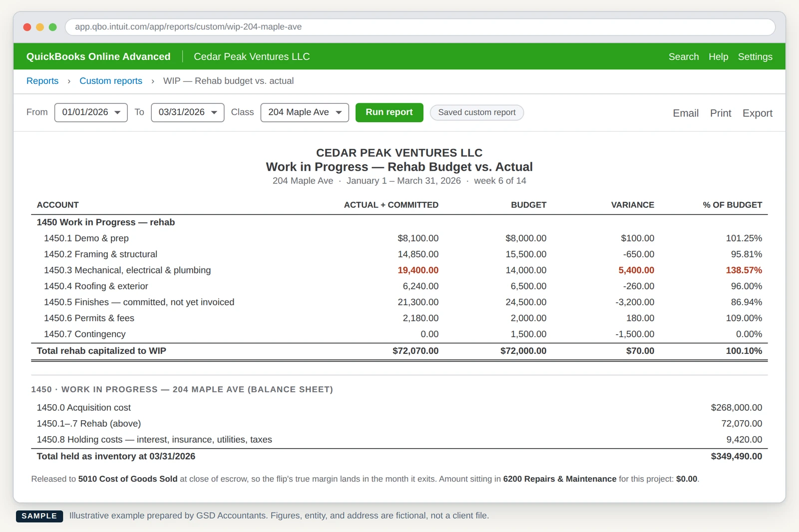799x532 pixels.
Task: Select the 1450.7 Contingency row label
Action: [x=85, y=334]
